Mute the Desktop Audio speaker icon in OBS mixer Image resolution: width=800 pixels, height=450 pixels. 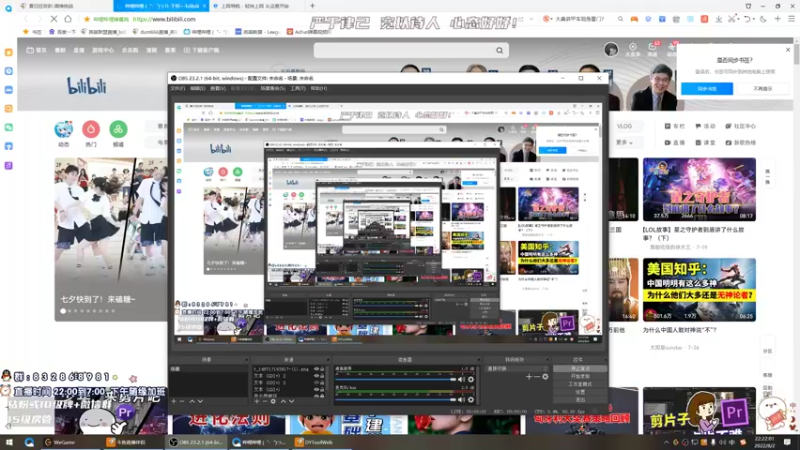click(461, 380)
